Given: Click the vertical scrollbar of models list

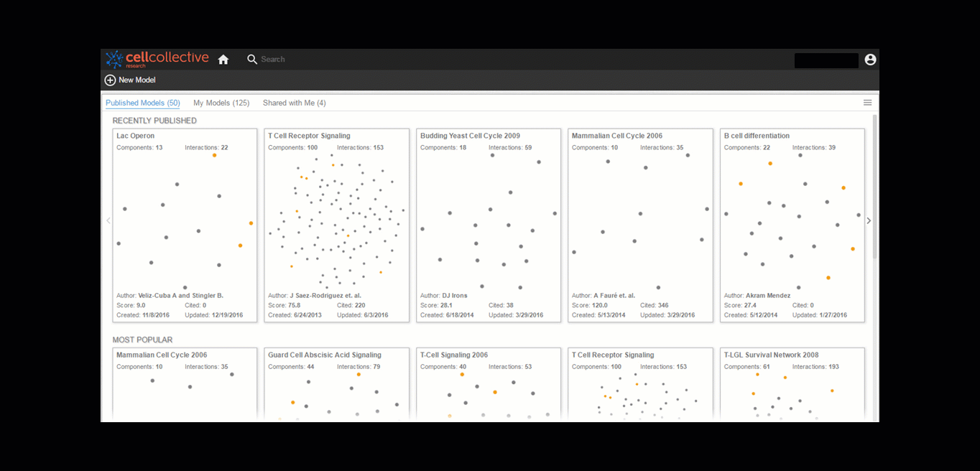Looking at the screenshot, I should tap(874, 187).
